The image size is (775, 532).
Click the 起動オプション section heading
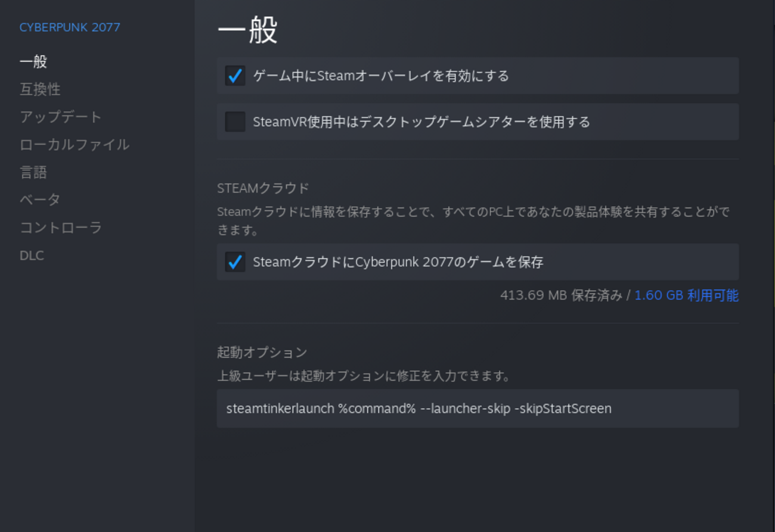262,352
